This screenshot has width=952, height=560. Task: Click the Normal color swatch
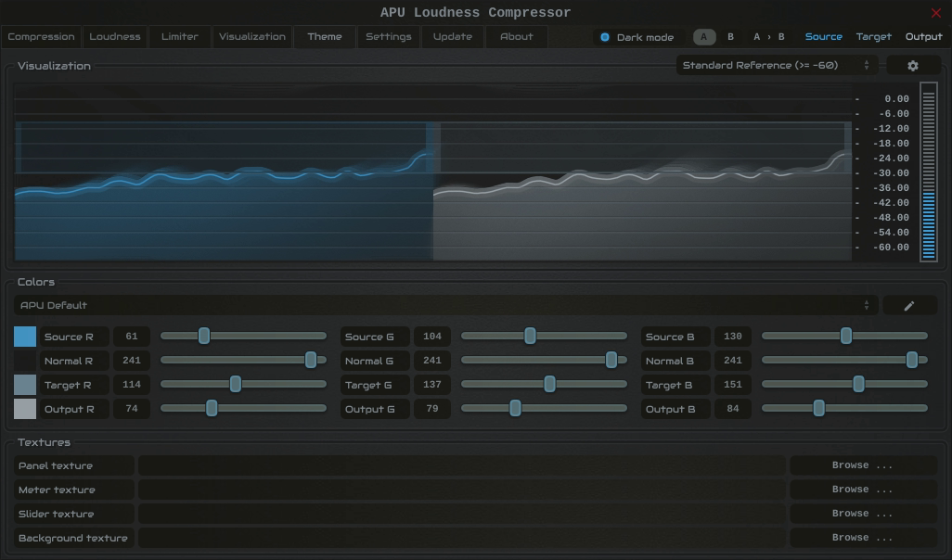[x=25, y=361]
